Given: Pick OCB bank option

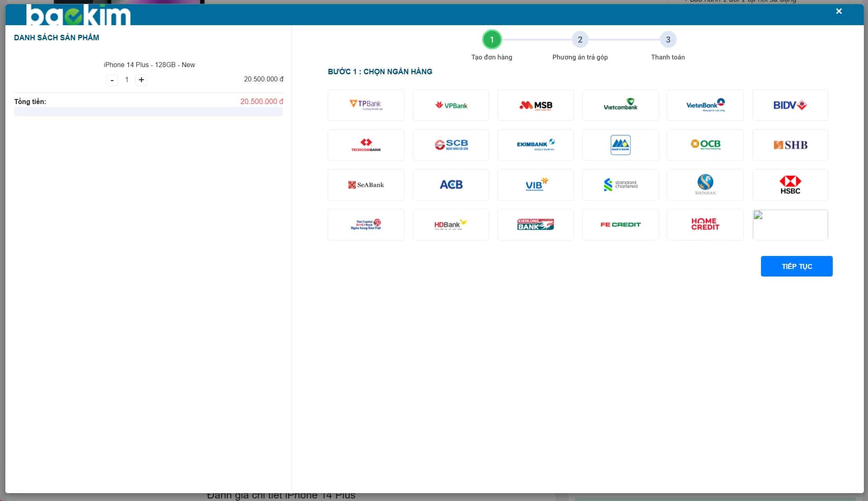Looking at the screenshot, I should 705,145.
